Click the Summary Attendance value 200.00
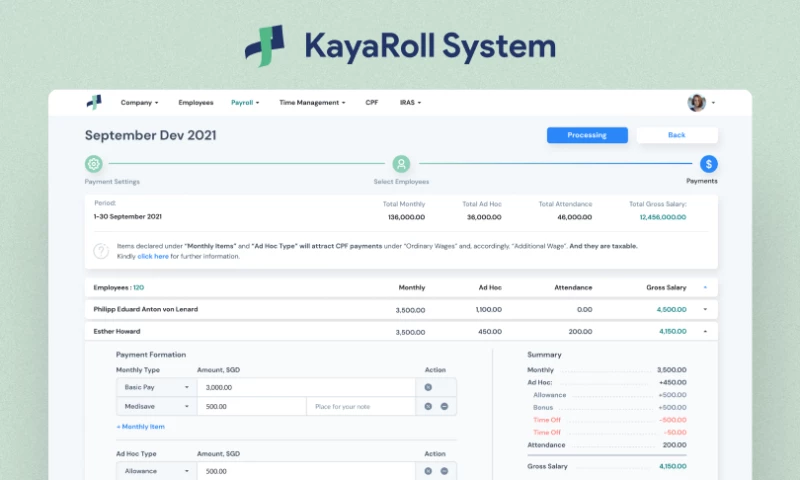Screen dimensions: 800x480 click(x=674, y=445)
